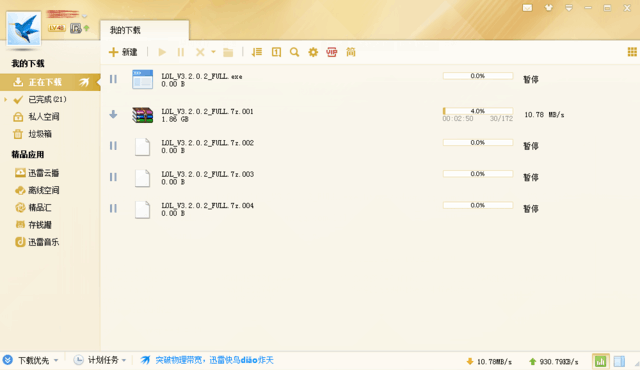Viewport: 640px width, 370px height.
Task: Open 已完成 (21) list
Action: [47, 99]
